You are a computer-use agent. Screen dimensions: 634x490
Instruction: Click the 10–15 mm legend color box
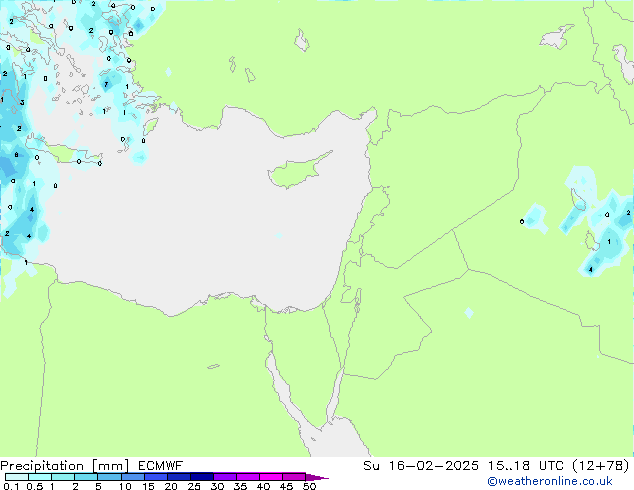[132, 477]
